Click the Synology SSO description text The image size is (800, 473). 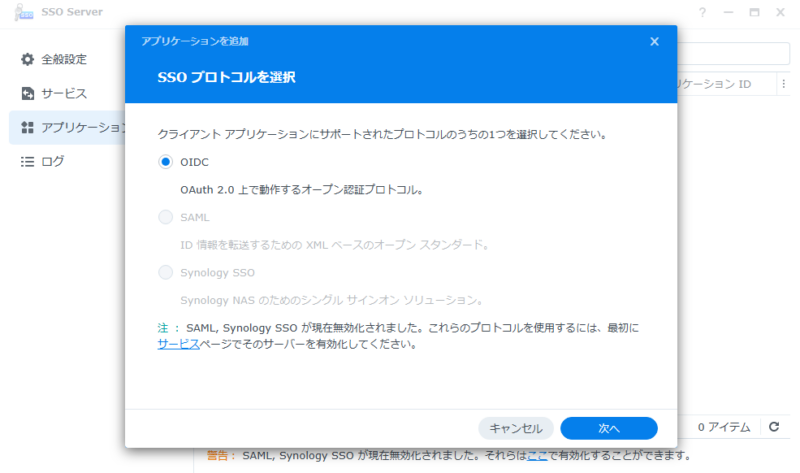pyautogui.click(x=332, y=300)
